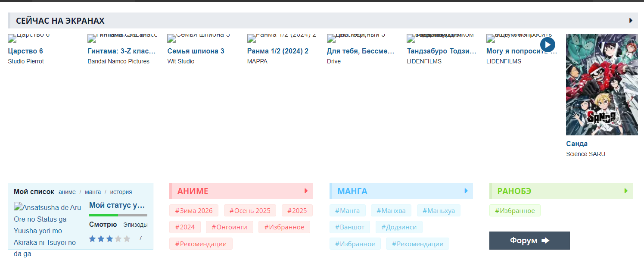Switch to история tab in Мой список
Image resolution: width=644 pixels, height=263 pixels.
tap(121, 192)
